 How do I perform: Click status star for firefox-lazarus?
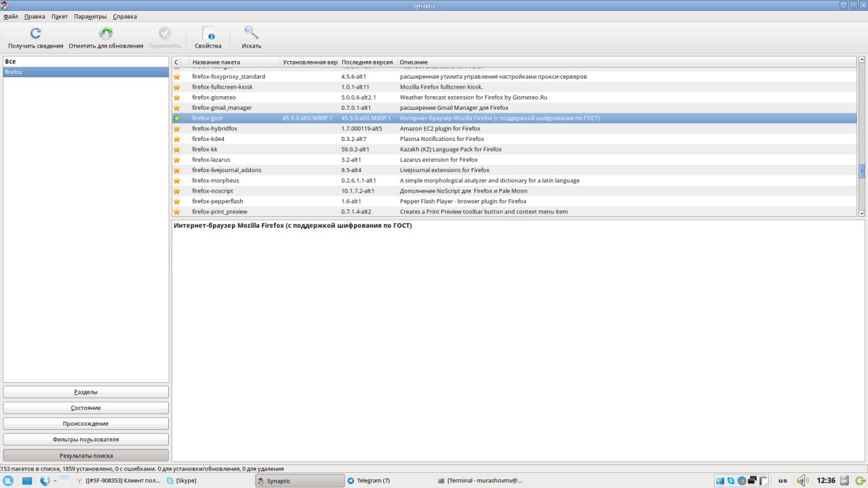177,160
